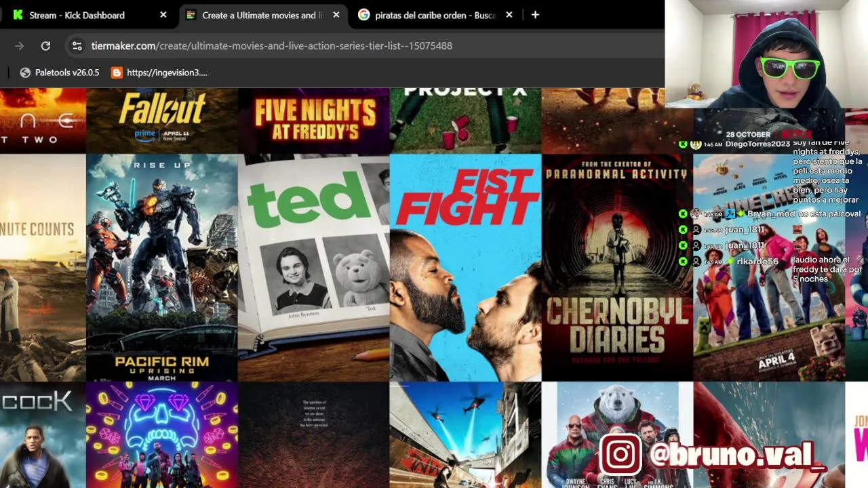This screenshot has width=868, height=488.
Task: Select the Minecraft movie poster
Action: click(x=769, y=268)
